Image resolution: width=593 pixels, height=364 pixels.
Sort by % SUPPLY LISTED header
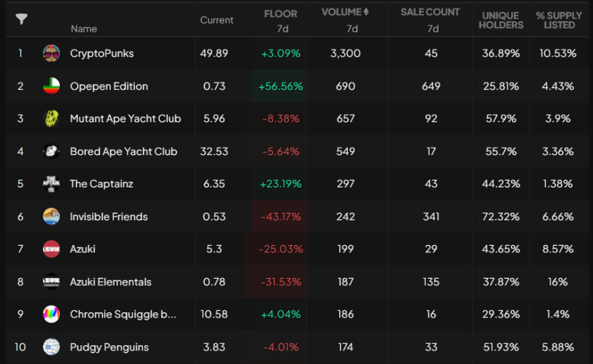click(559, 20)
